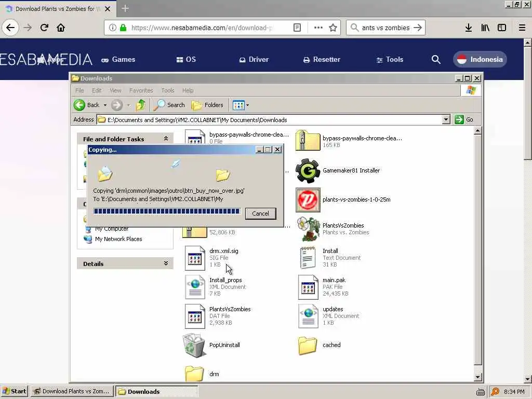Select updates XML document icon
The height and width of the screenshot is (399, 532).
[308, 316]
